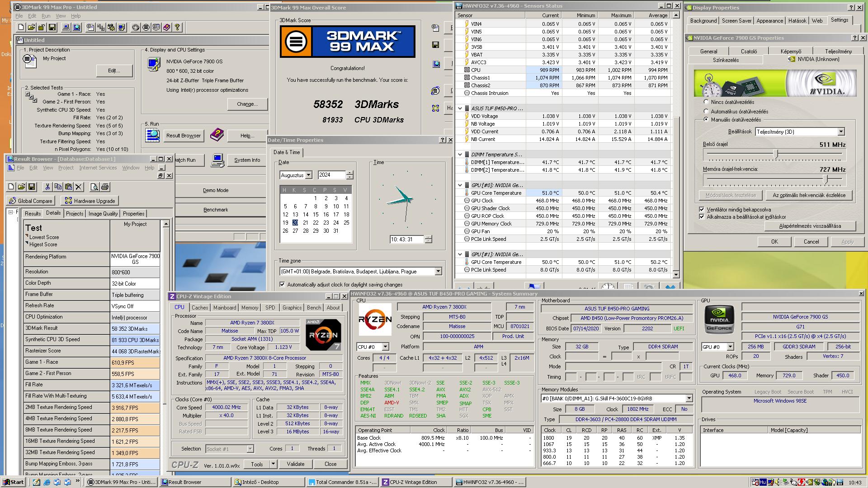
Task: Open the Internet Services menu
Action: (98, 168)
